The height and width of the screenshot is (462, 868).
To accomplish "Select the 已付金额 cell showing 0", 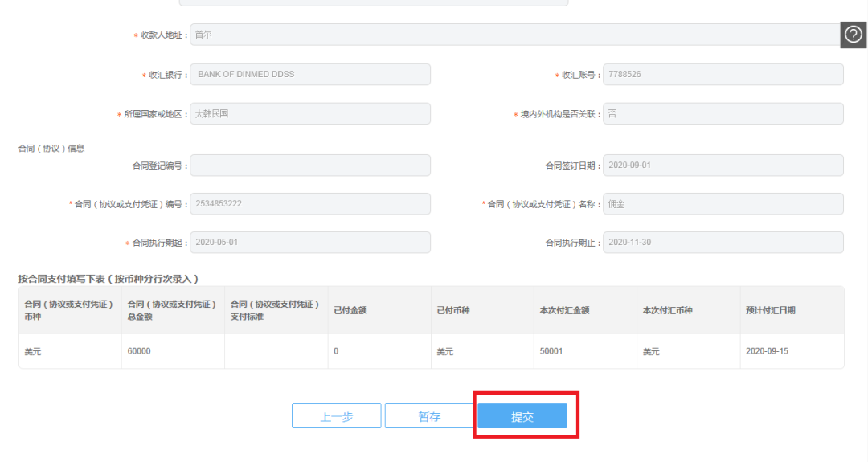I will coord(379,351).
